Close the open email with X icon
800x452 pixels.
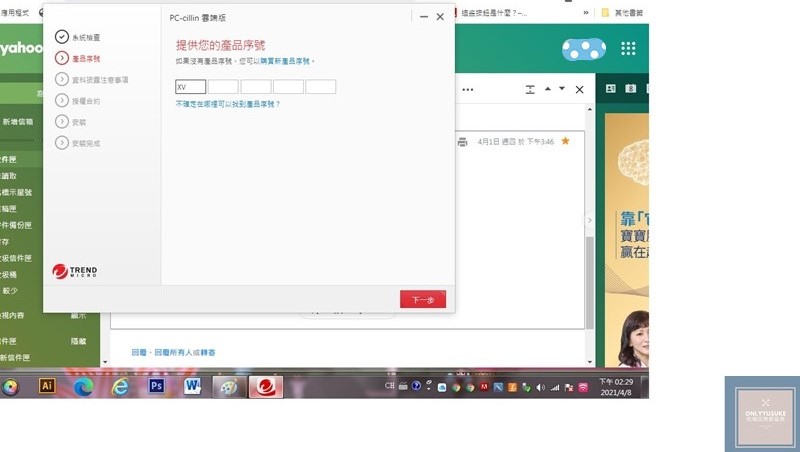click(580, 90)
